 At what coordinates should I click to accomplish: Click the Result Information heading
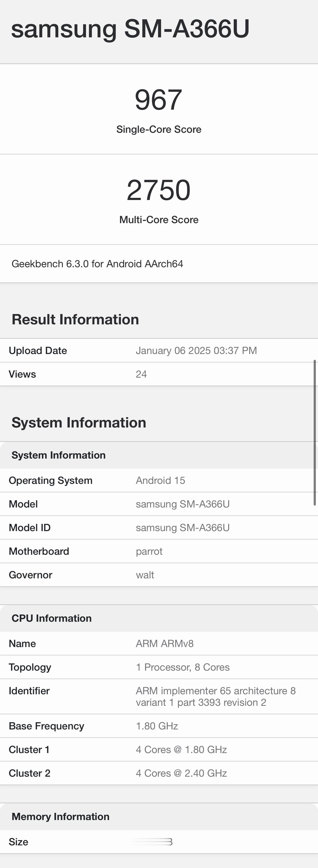click(x=75, y=320)
